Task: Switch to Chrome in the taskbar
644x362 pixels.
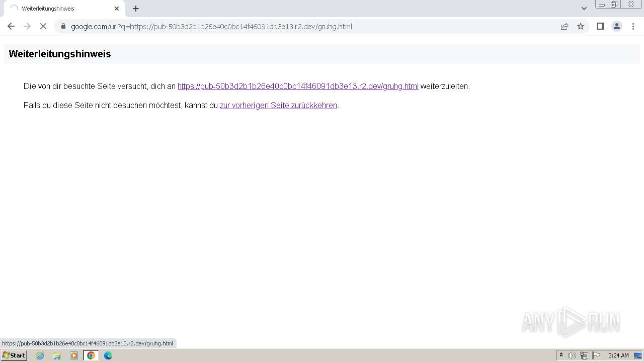Action: (91, 355)
